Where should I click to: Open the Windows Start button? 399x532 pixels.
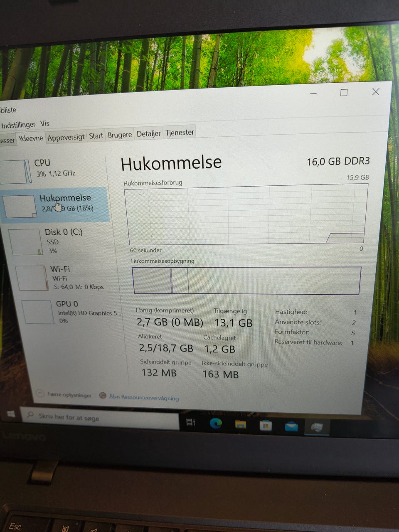point(11,414)
